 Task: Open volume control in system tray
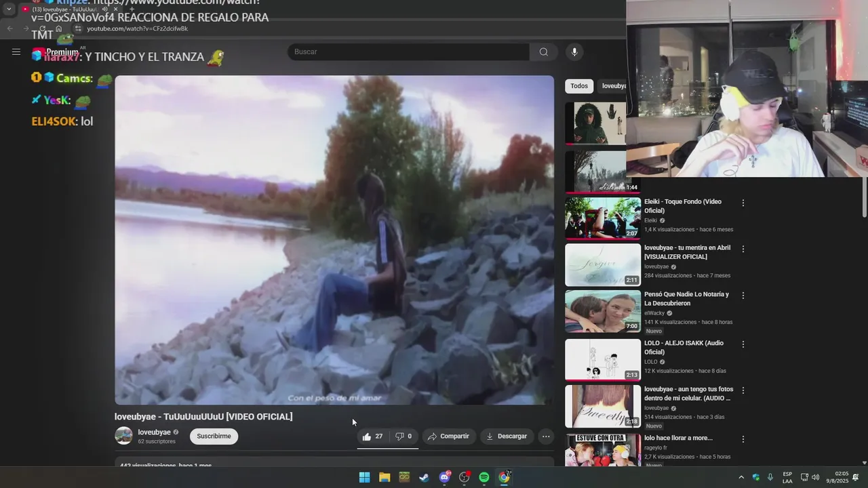tap(815, 477)
